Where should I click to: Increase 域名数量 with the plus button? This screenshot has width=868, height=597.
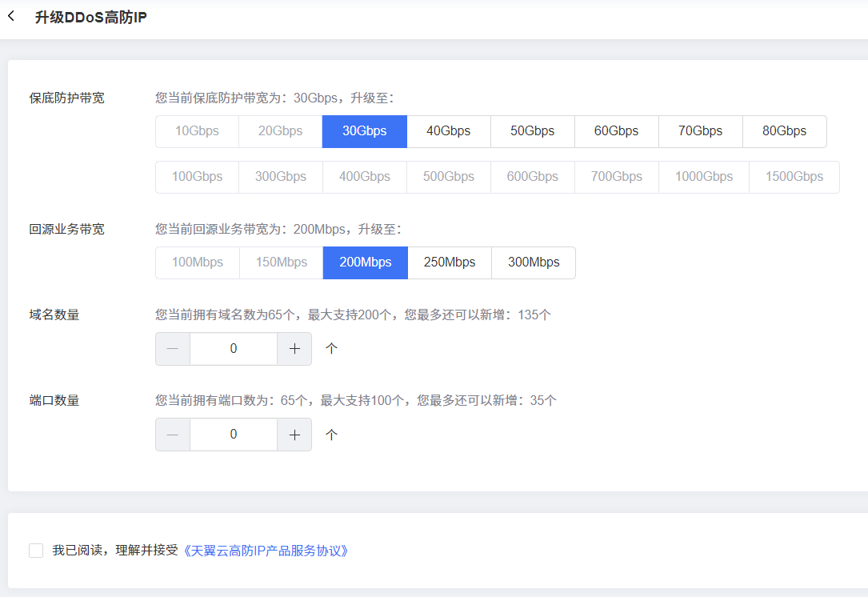click(x=294, y=349)
